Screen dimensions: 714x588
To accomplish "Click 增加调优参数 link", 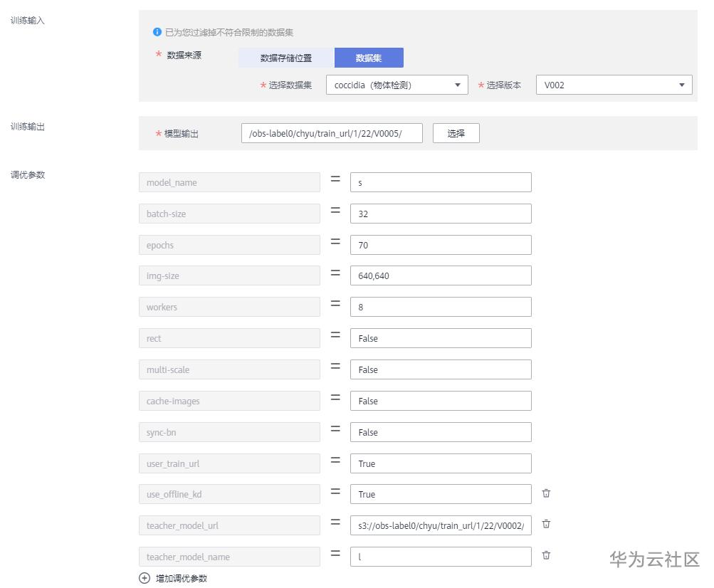I will point(182,578).
